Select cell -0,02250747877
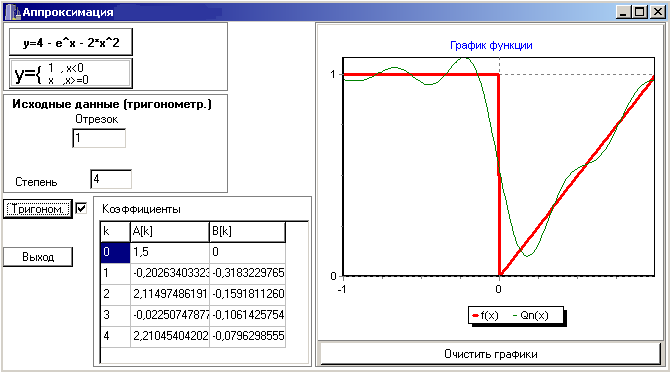This screenshot has height=372, width=670. point(170,315)
